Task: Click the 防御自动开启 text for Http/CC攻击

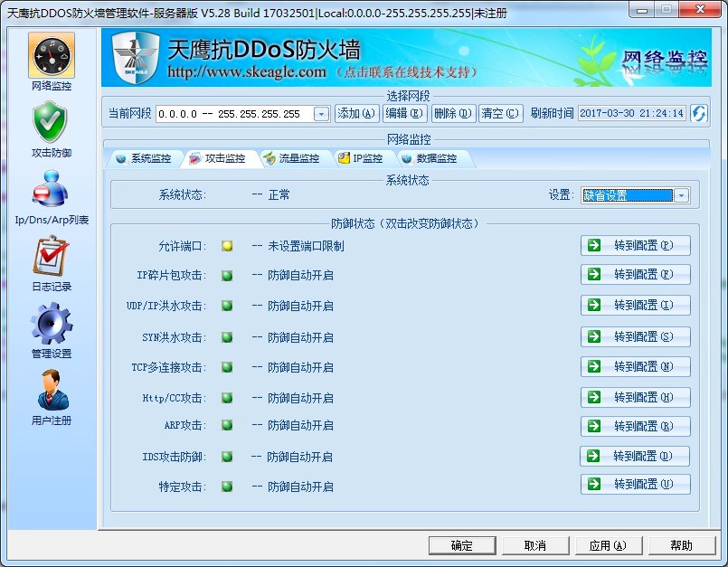Action: coord(300,398)
